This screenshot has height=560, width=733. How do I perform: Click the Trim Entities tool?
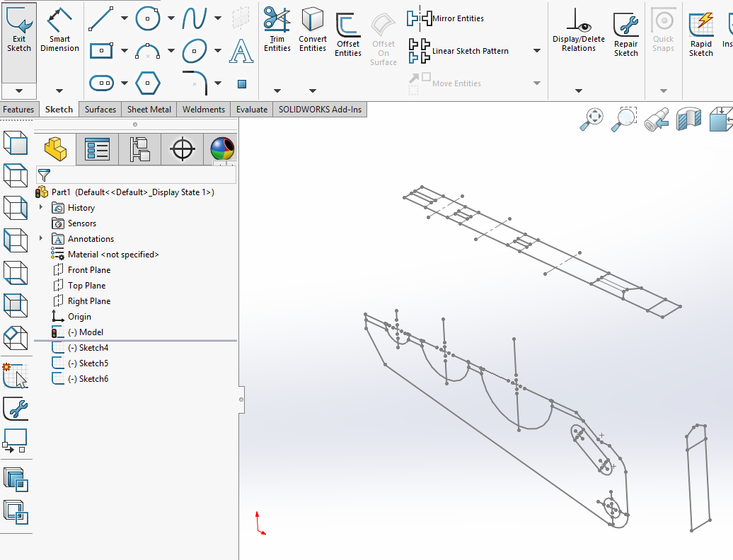277,29
